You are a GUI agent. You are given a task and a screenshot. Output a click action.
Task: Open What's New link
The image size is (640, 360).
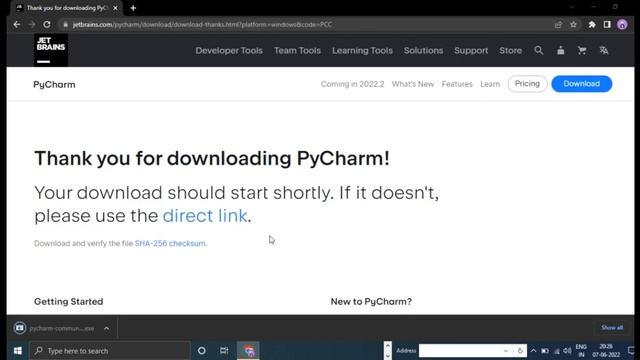(x=413, y=84)
